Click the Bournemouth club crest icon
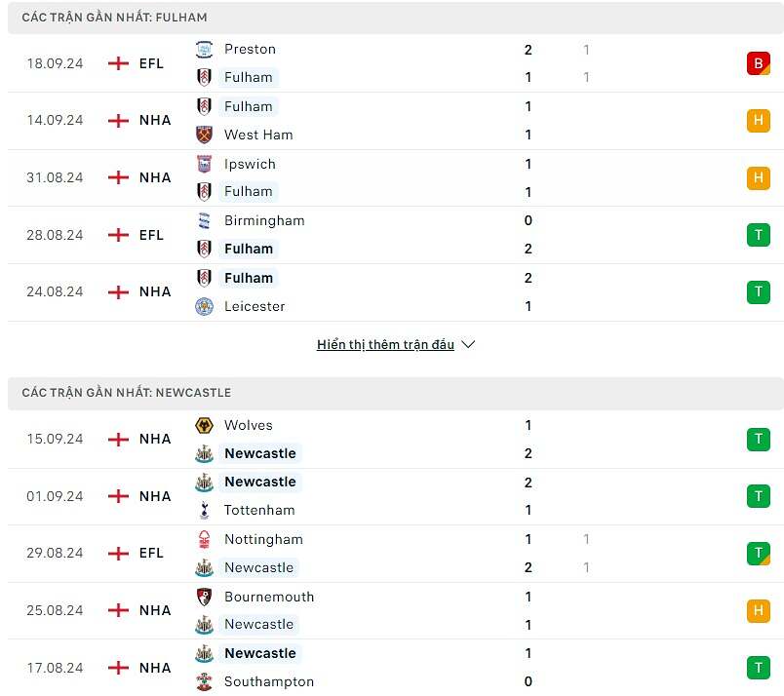Screen dimensions: 784x696 click(x=204, y=597)
